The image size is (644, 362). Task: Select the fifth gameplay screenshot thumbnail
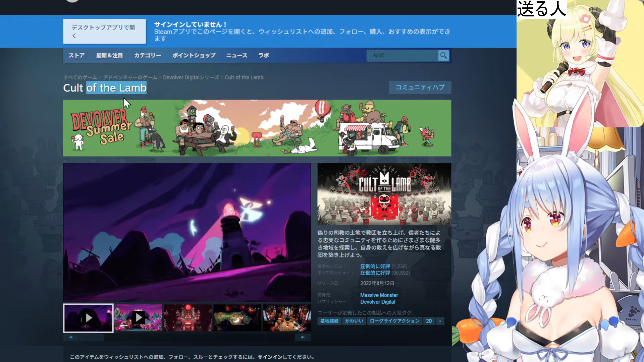[x=287, y=318]
